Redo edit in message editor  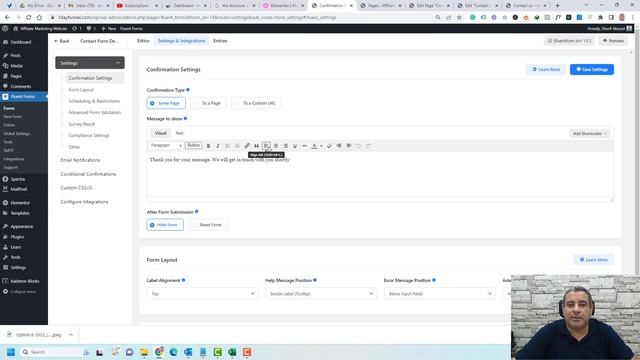[368, 146]
